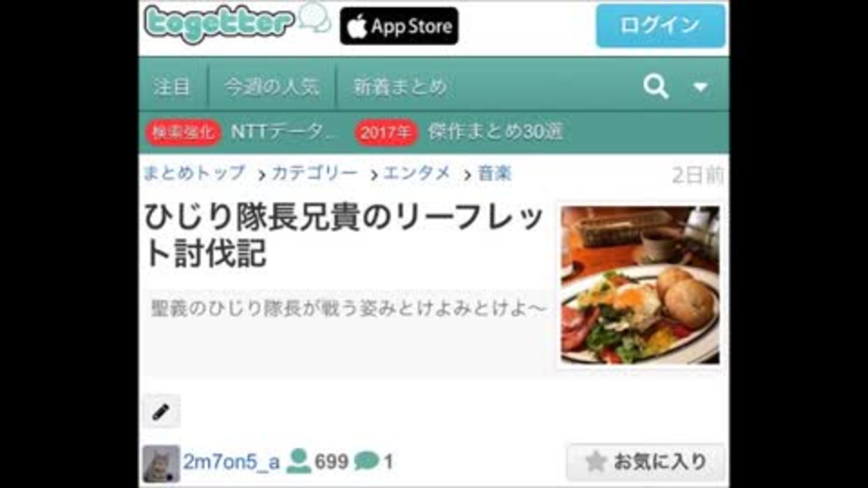Click the togetter logo

click(x=237, y=23)
